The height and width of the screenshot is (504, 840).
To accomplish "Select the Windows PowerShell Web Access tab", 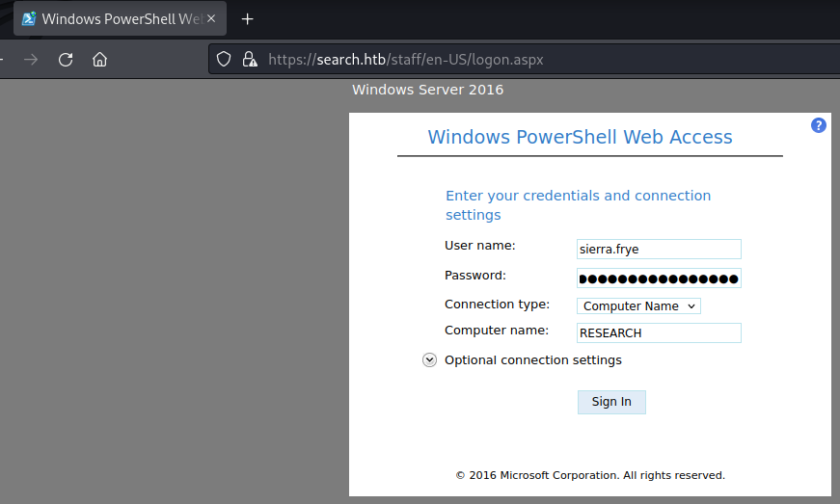I will [120, 18].
